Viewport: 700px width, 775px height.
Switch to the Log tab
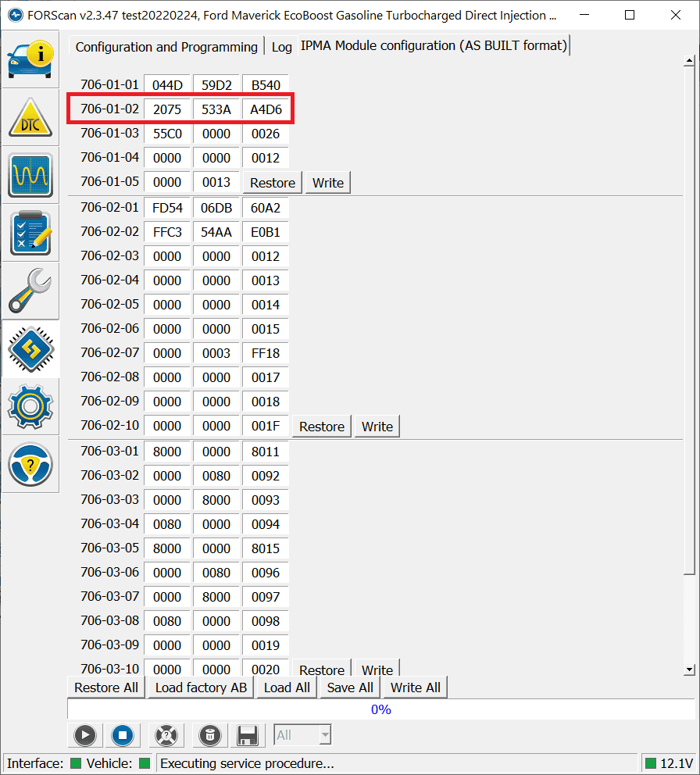click(282, 47)
